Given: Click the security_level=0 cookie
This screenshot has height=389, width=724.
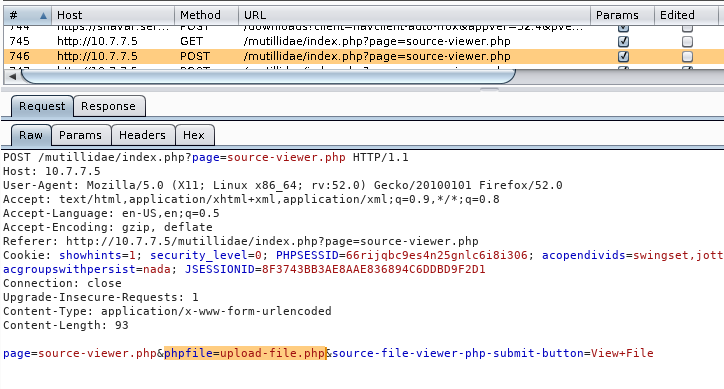Looking at the screenshot, I should coord(206,255).
